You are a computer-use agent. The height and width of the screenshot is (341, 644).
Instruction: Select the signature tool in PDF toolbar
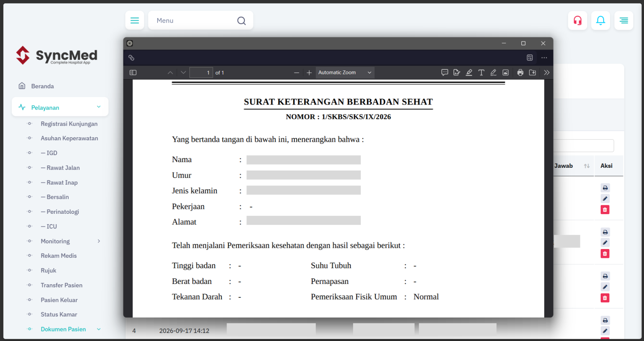coord(457,72)
